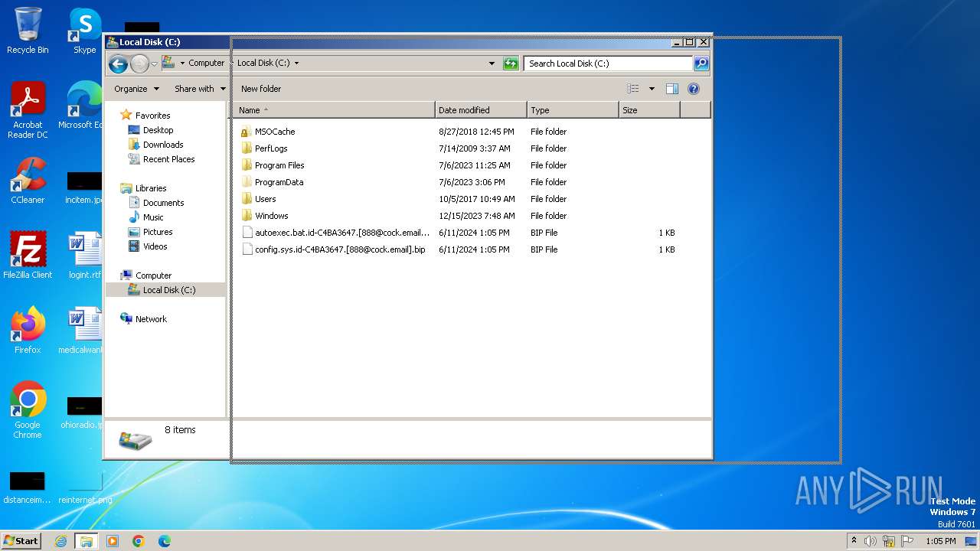
Task: Open Windows Media Player from taskbar
Action: (x=113, y=541)
